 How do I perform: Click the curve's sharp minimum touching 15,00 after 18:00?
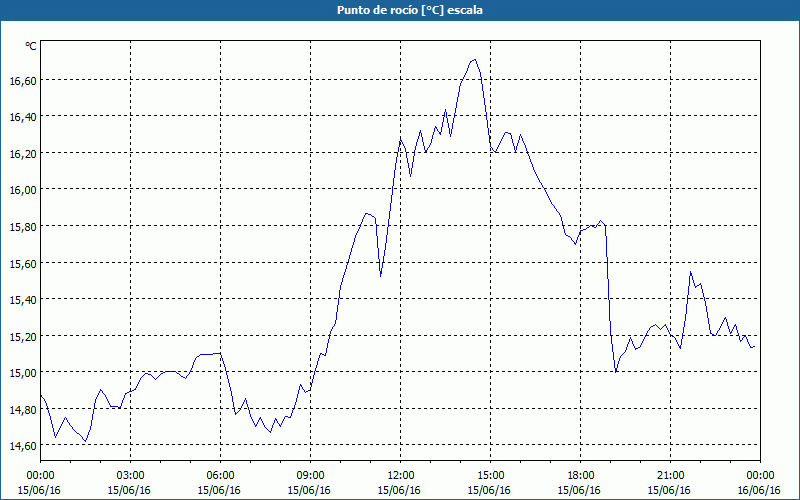coord(616,371)
